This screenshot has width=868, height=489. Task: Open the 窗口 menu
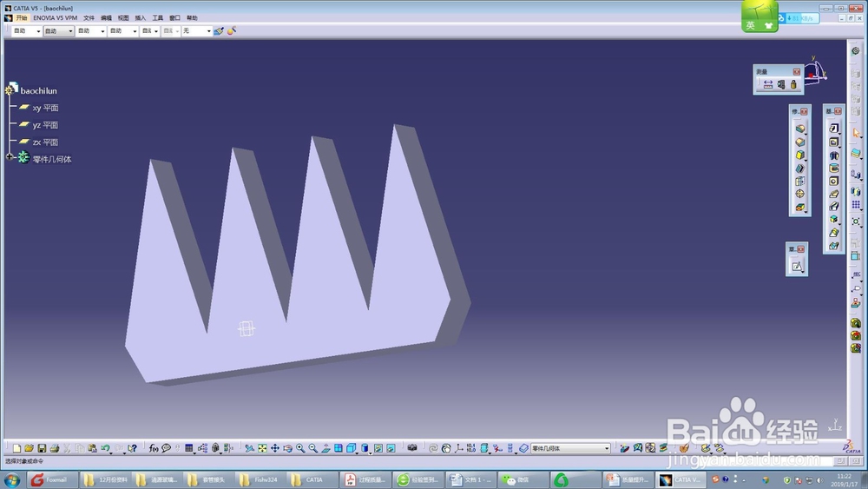tap(174, 17)
